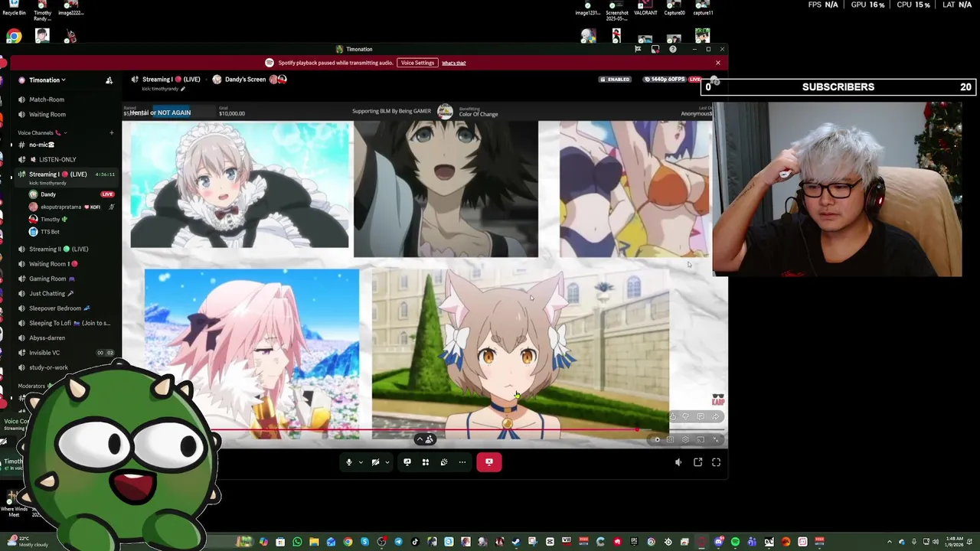Screen dimensions: 980x551
Task: Open Spotify from the taskbar
Action: pyautogui.click(x=735, y=543)
